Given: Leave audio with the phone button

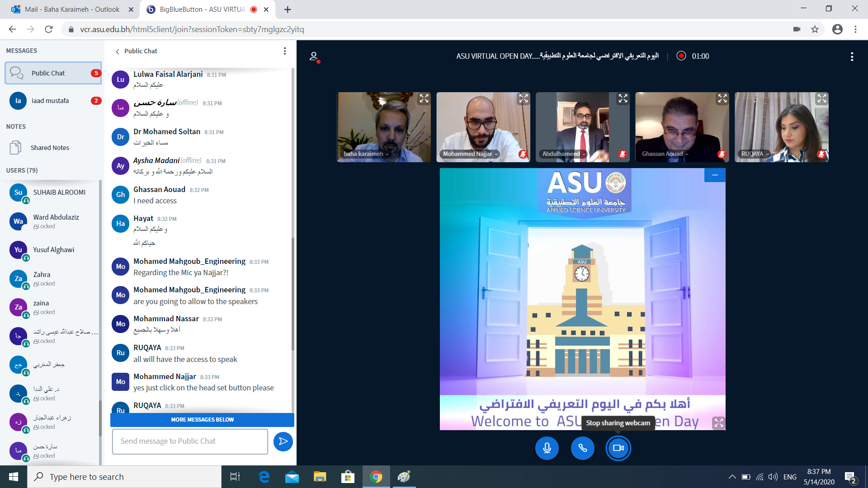Looking at the screenshot, I should click(x=583, y=448).
